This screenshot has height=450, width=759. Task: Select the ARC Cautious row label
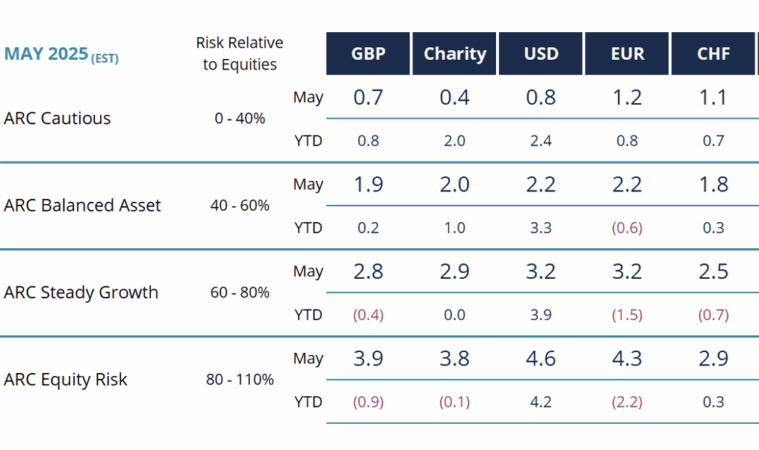57,118
